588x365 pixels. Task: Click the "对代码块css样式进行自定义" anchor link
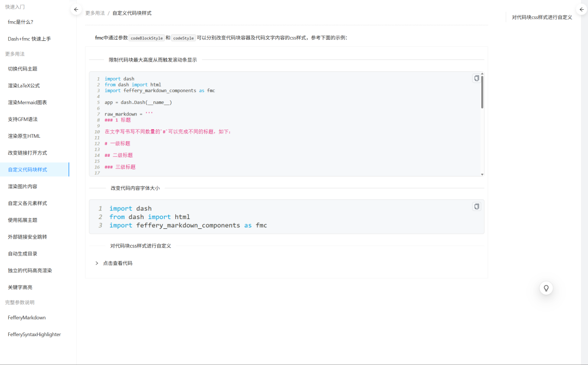pos(541,17)
